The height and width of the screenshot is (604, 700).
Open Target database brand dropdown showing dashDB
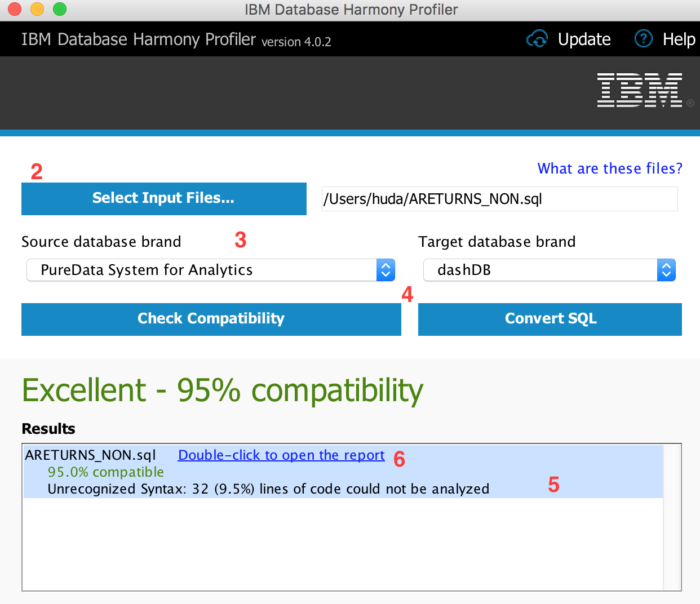tap(549, 270)
